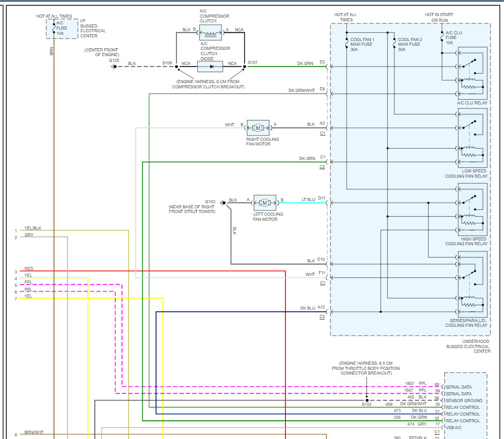Click the RED wire label at pin 3

tap(29, 269)
